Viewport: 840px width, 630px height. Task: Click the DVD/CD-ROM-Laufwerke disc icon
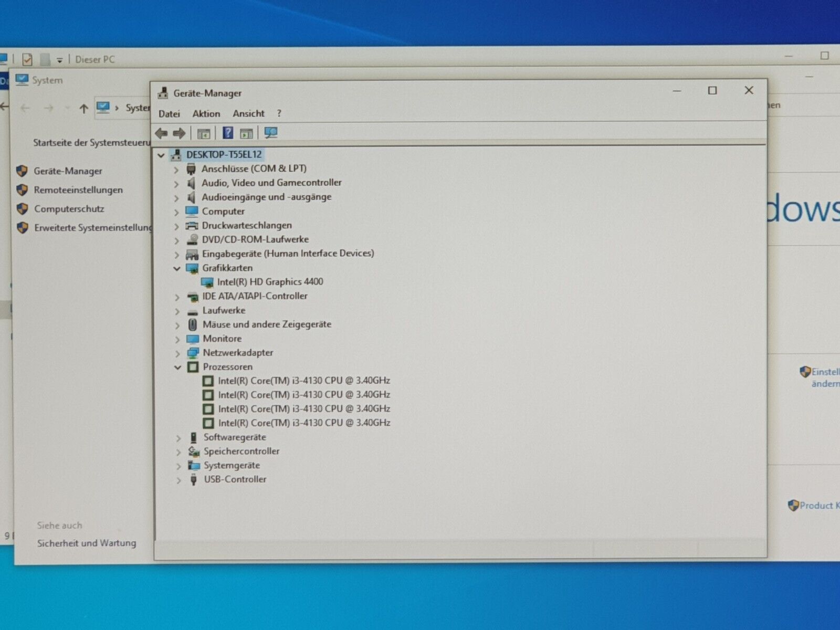coord(192,240)
